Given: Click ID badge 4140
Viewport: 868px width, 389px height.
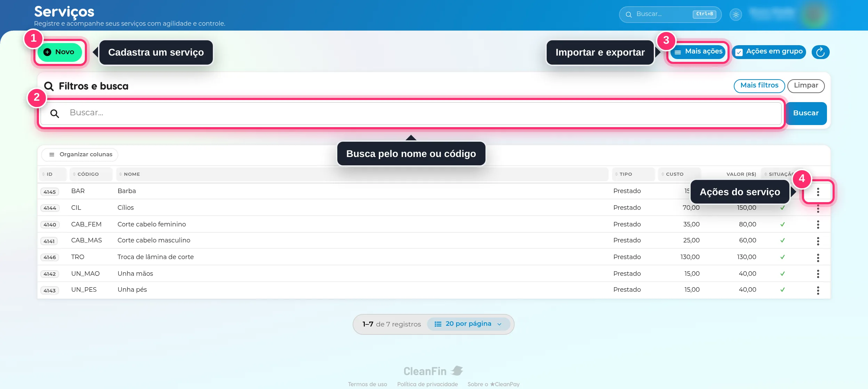Looking at the screenshot, I should coord(50,225).
